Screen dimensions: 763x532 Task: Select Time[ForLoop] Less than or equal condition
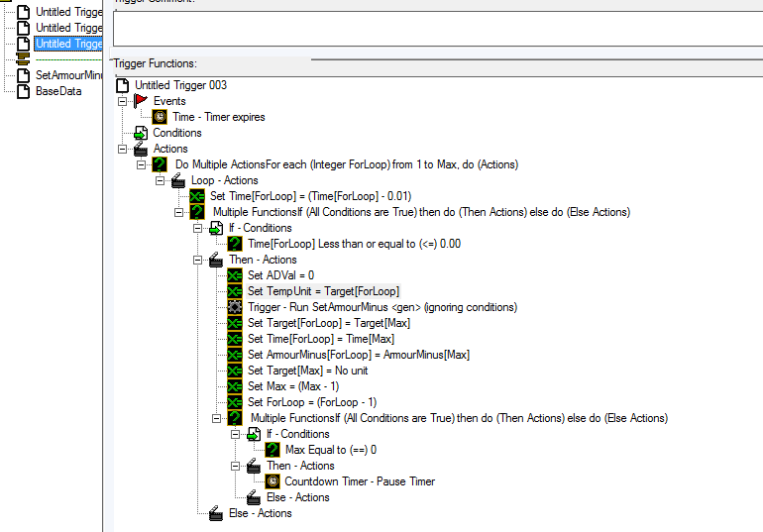[354, 244]
